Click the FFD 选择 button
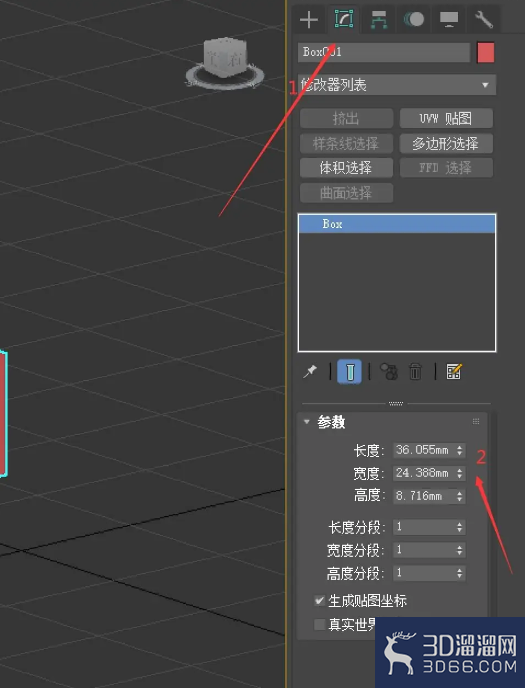This screenshot has width=525, height=688. pos(446,168)
